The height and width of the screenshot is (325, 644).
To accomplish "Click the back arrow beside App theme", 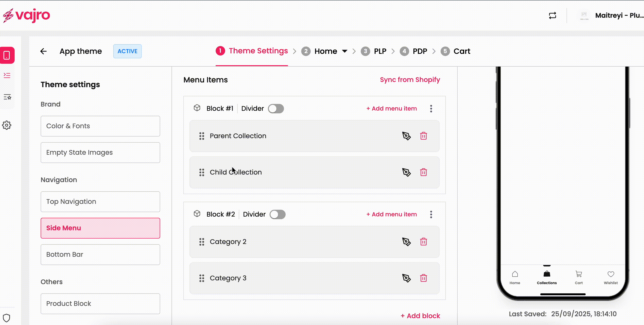I will point(43,51).
